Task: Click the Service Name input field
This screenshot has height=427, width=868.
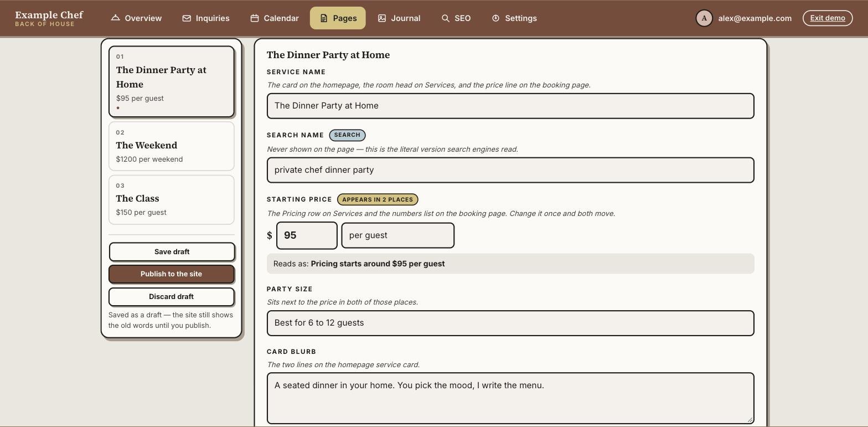Action: [510, 106]
